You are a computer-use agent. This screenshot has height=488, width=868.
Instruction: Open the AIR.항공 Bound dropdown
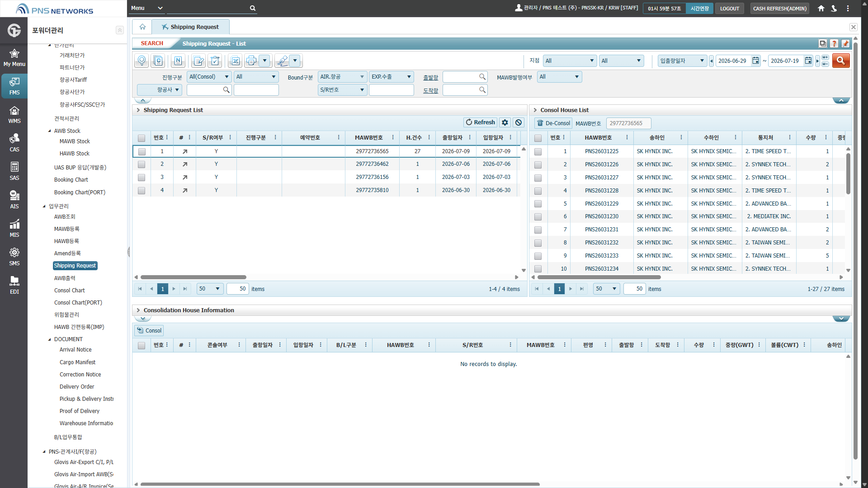[342, 77]
